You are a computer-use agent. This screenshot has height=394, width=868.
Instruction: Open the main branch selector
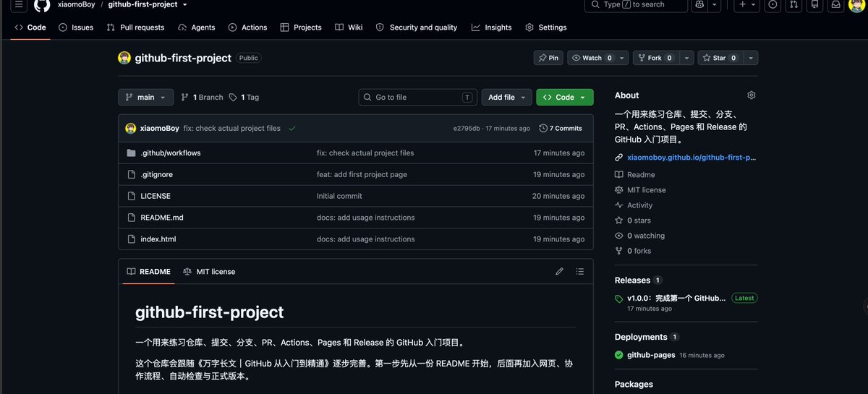pos(145,97)
